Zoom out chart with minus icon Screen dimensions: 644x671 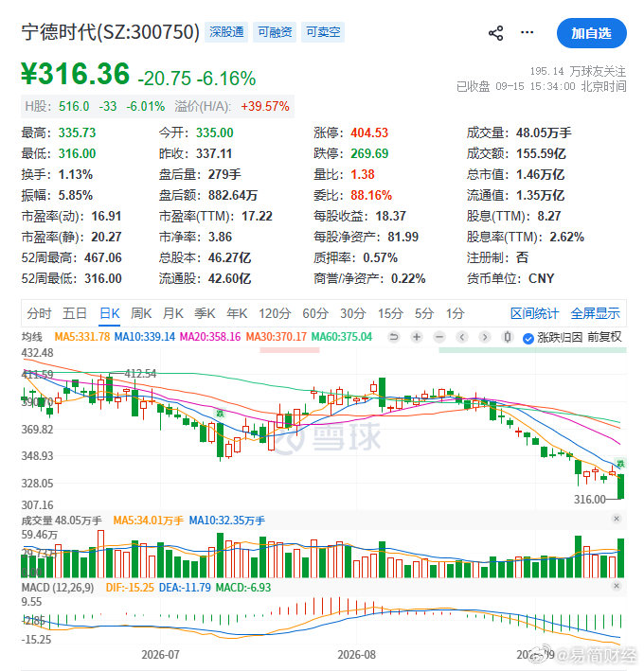tap(439, 337)
